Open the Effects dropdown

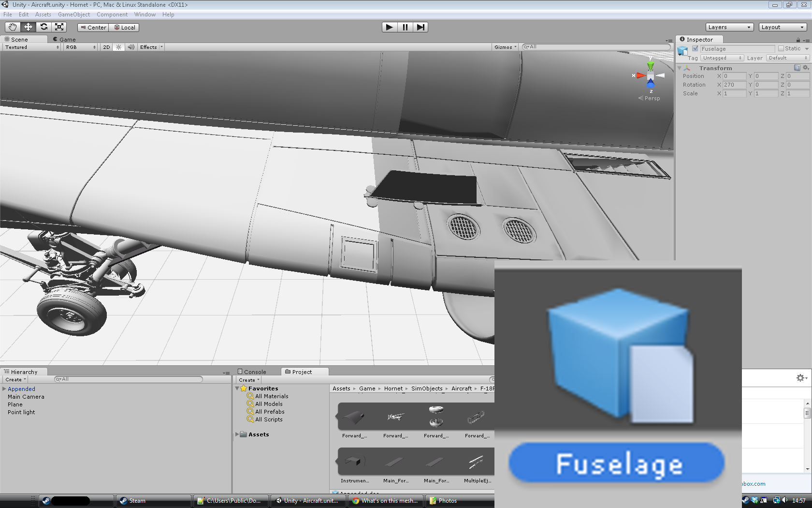[x=151, y=47]
